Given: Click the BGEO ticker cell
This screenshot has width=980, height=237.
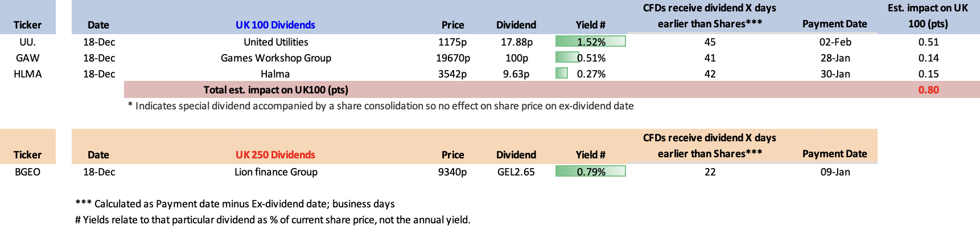Looking at the screenshot, I should (x=27, y=172).
